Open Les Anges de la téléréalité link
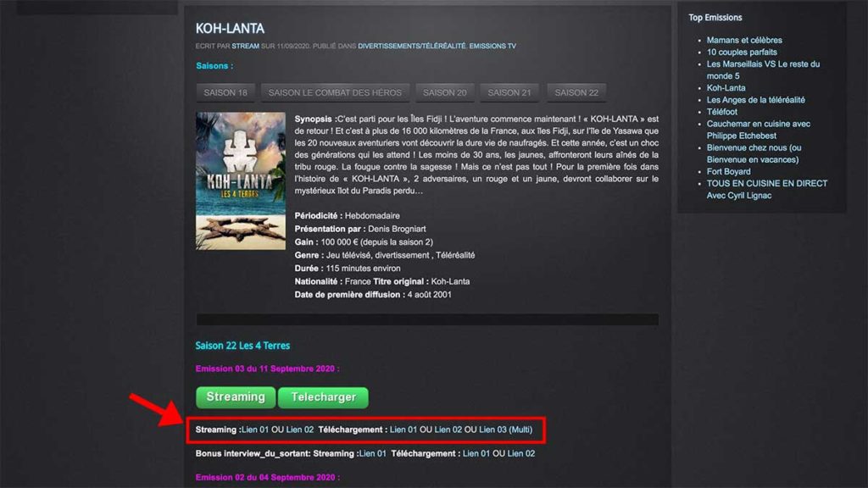This screenshot has width=868, height=488. pyautogui.click(x=755, y=100)
